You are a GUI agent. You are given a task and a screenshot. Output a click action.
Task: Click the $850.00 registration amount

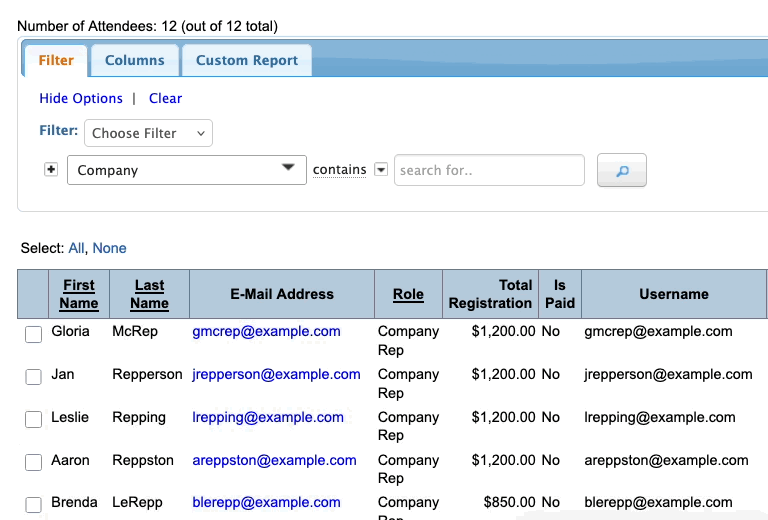(x=509, y=502)
